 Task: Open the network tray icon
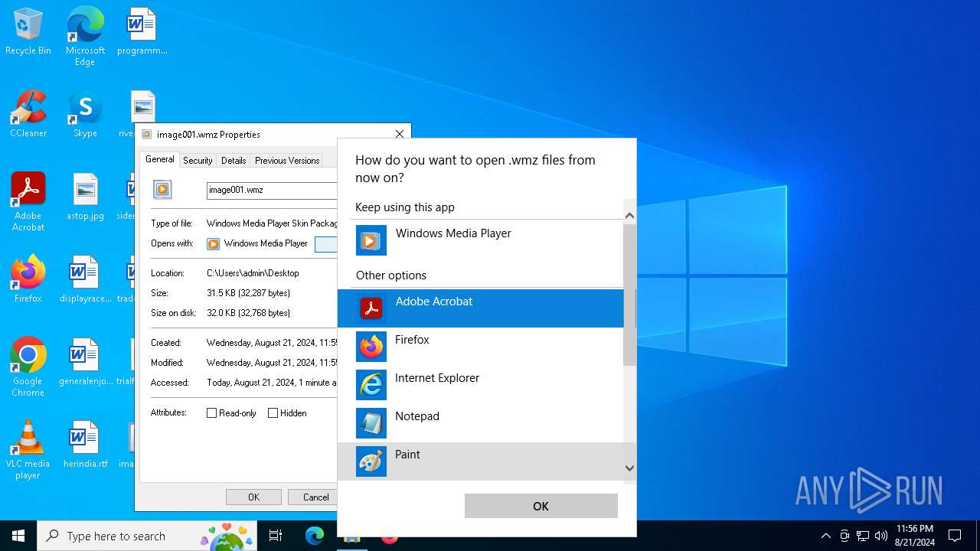(x=863, y=536)
